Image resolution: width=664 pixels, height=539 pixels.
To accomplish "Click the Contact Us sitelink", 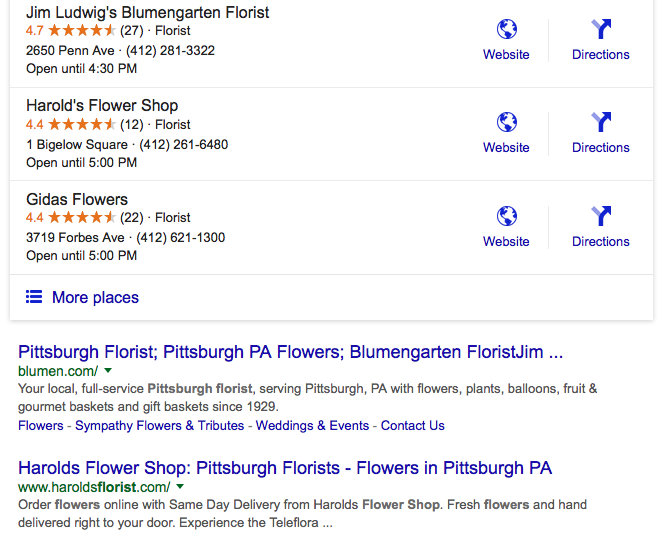I will [412, 425].
